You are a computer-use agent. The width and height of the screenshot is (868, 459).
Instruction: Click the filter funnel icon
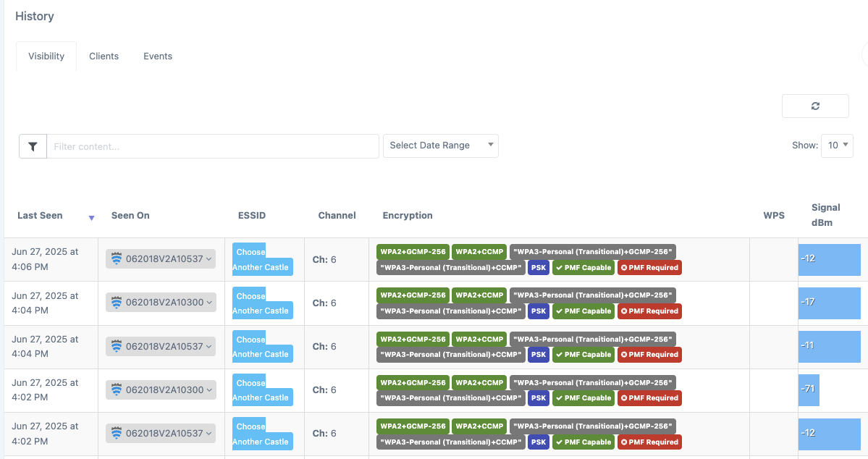point(33,146)
